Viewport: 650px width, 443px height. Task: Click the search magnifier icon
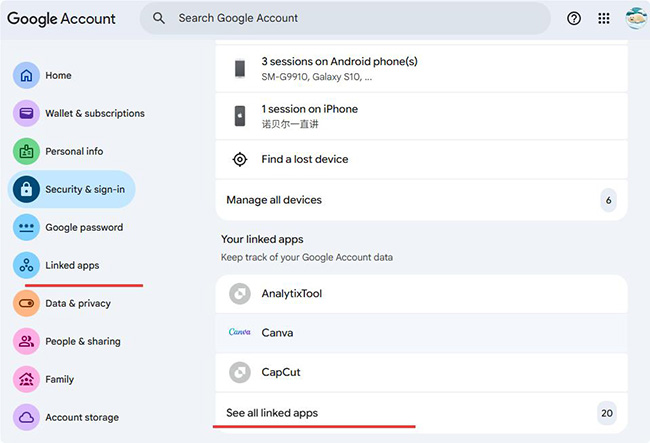tap(159, 18)
